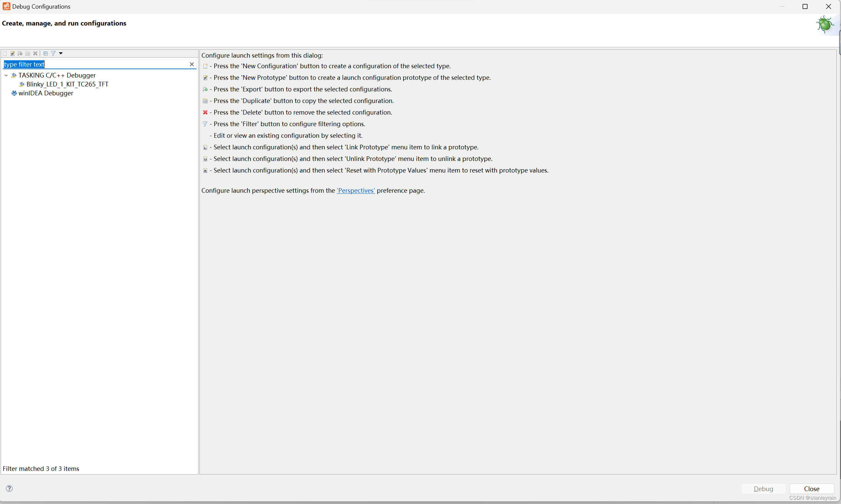Click the Filter funnel toolbar icon

point(53,53)
